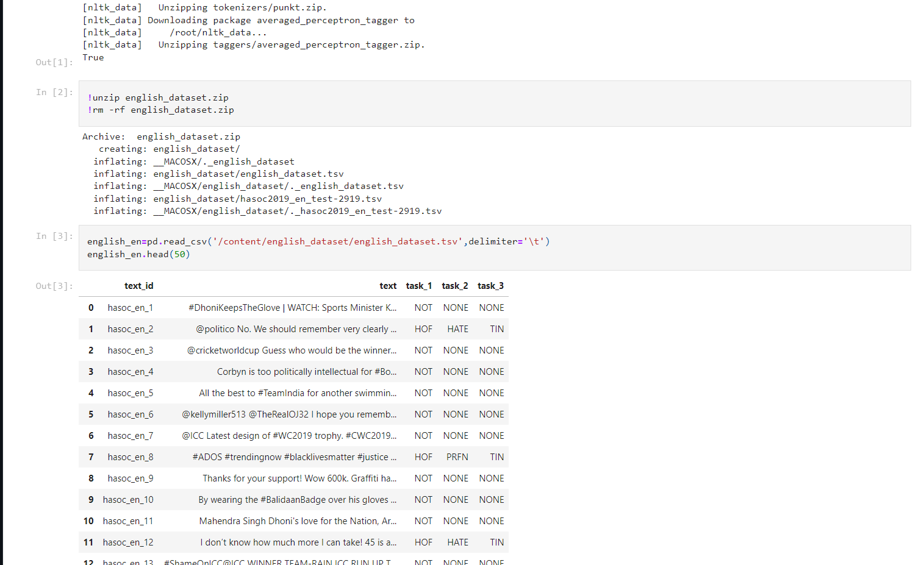This screenshot has width=924, height=565.
Task: Click task_3 NONE in hasoc_en_5 row
Action: (492, 393)
